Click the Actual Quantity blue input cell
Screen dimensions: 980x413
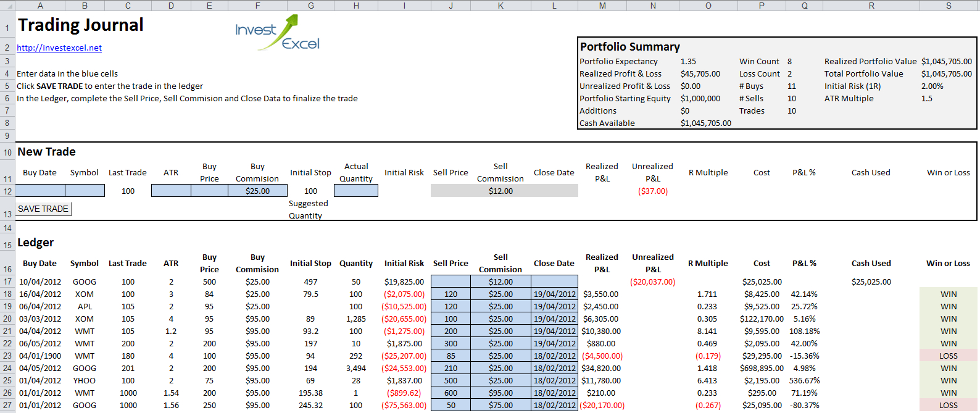click(356, 191)
